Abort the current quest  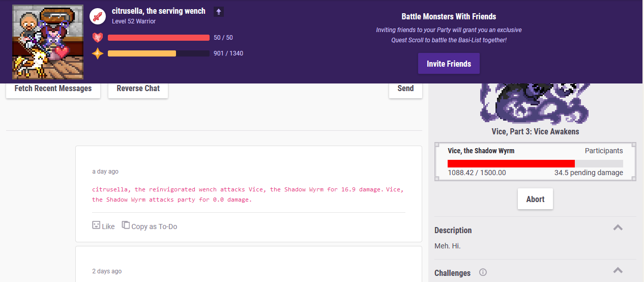click(535, 199)
